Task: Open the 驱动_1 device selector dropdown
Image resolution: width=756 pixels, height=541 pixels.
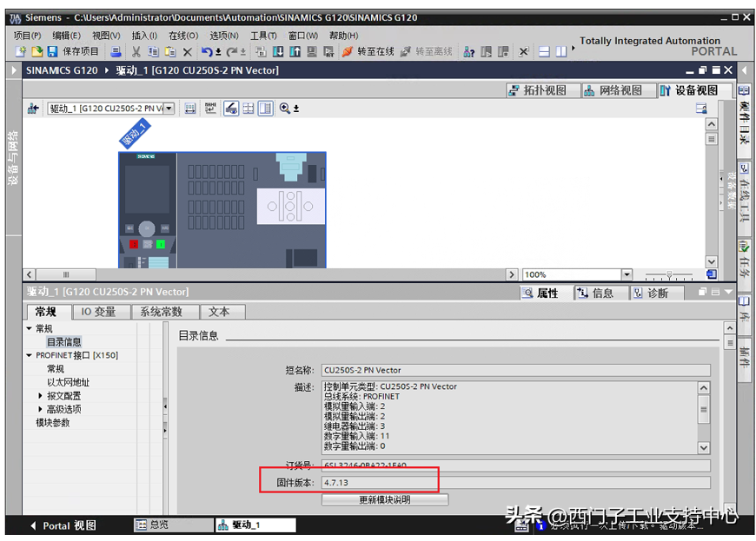Action: click(169, 109)
